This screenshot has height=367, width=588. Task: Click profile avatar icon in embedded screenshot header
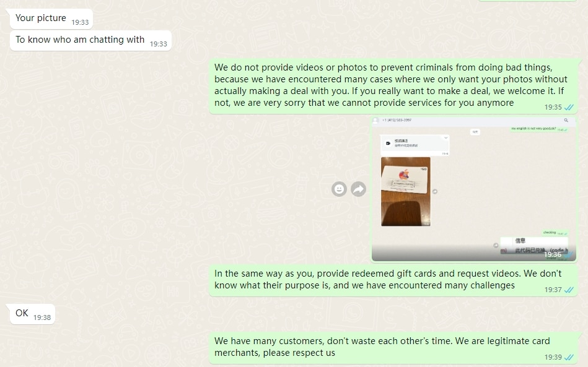point(375,120)
